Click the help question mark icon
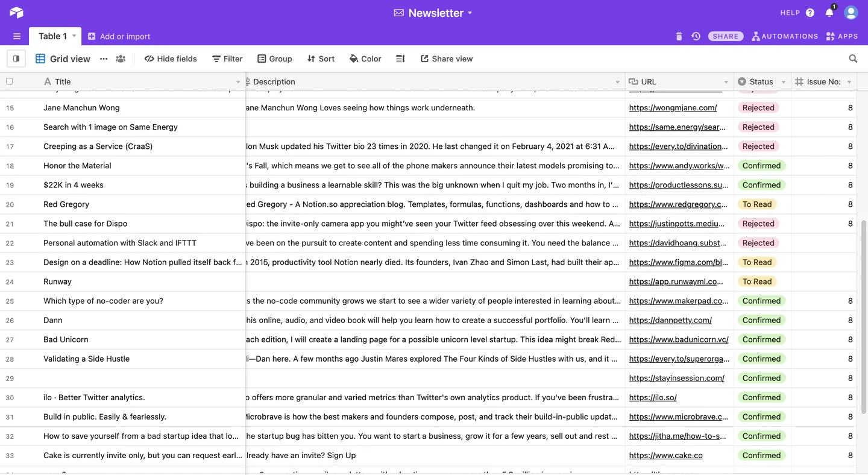This screenshot has height=475, width=868. point(810,13)
